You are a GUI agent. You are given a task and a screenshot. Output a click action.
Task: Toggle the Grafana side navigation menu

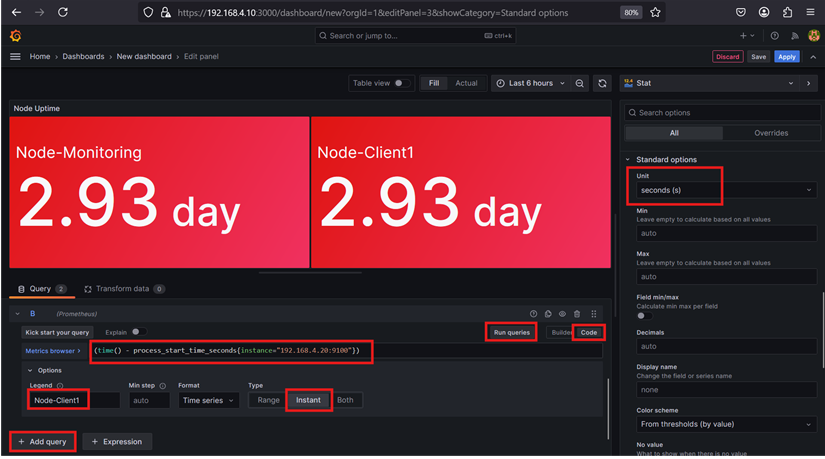pyautogui.click(x=15, y=56)
